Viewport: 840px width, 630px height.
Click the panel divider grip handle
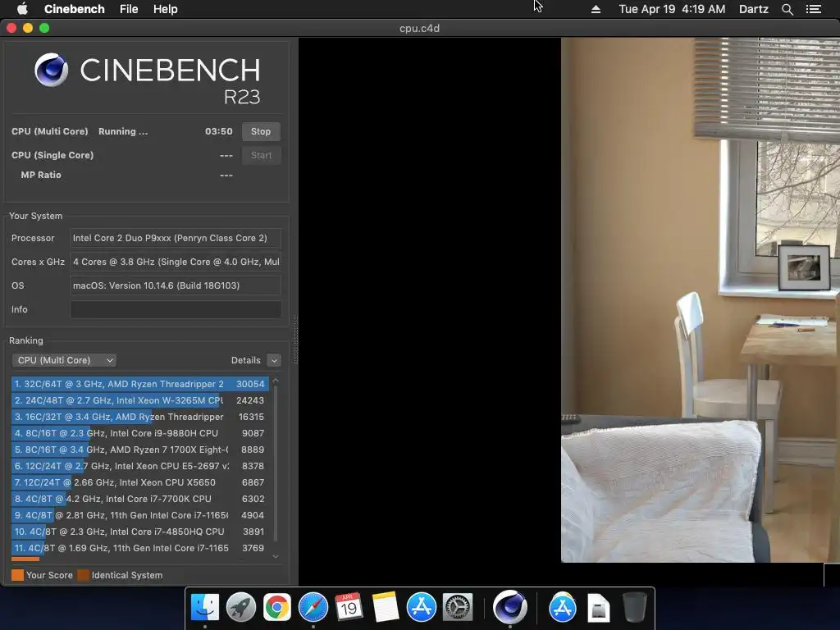[x=295, y=340]
